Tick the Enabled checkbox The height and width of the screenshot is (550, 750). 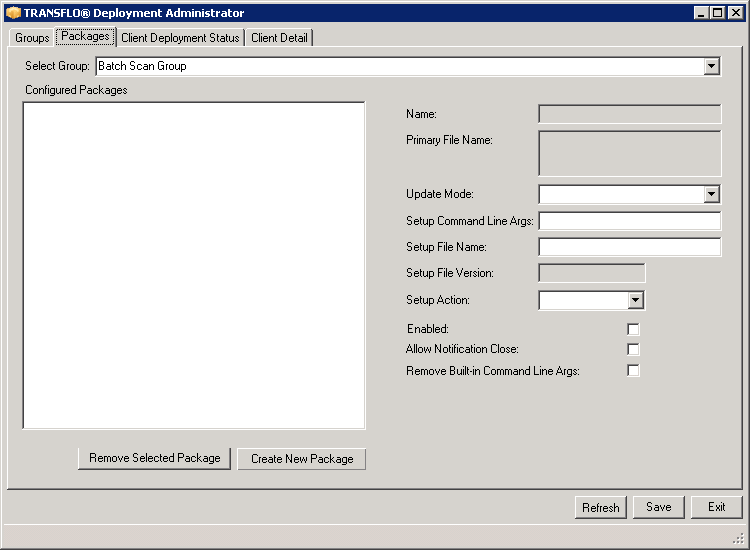(633, 329)
